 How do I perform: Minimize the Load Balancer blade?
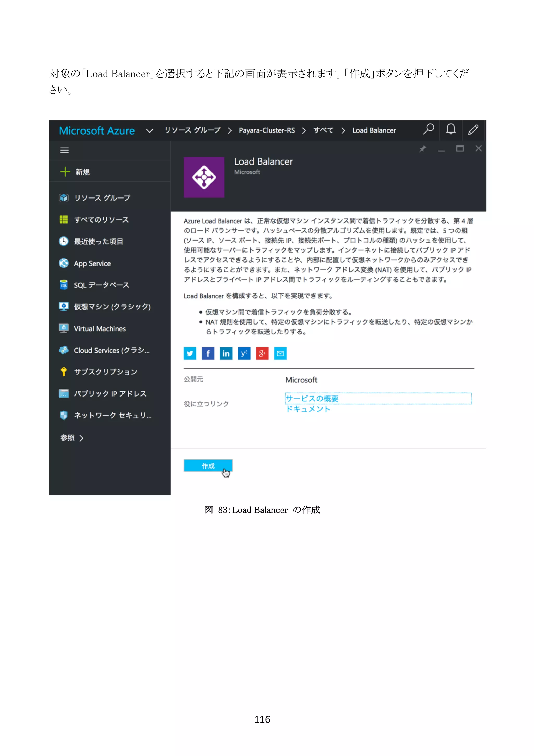pyautogui.click(x=441, y=150)
